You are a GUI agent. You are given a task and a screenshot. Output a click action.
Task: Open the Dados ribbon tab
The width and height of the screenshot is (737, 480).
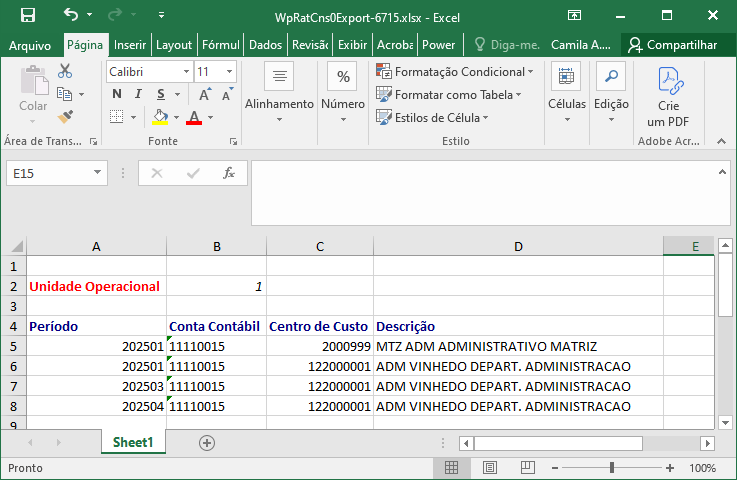point(266,45)
